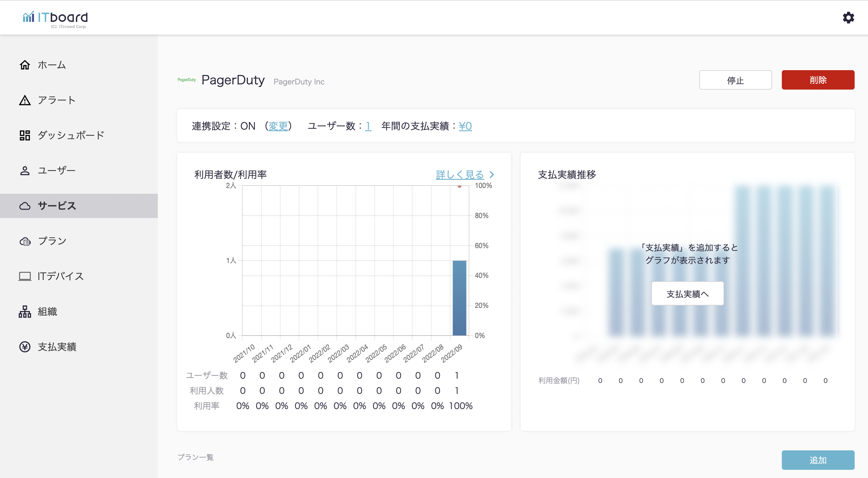
Task: Click the cloud service icon
Action: click(x=25, y=206)
